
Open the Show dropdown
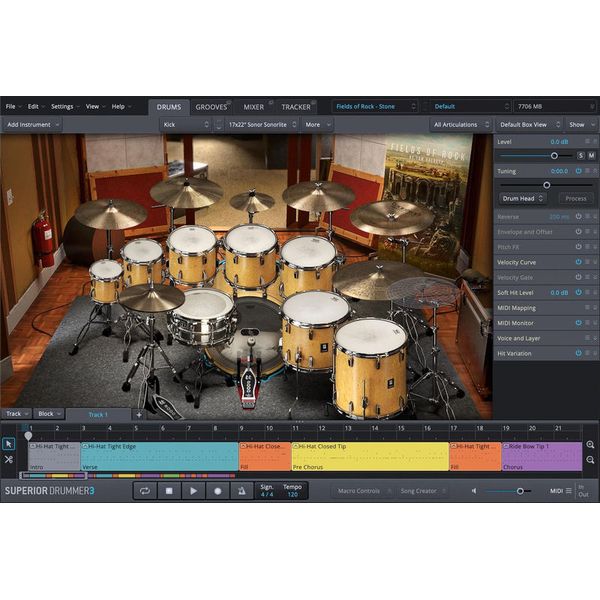(x=581, y=125)
